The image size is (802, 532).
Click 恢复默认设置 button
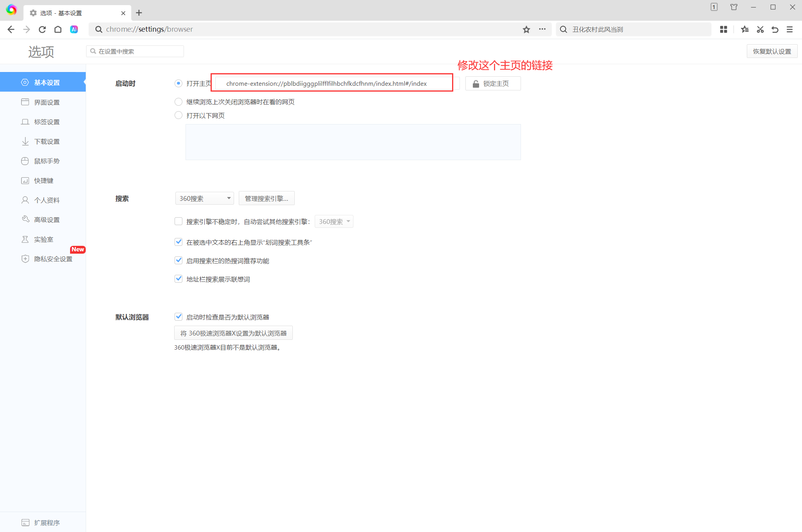tap(772, 51)
